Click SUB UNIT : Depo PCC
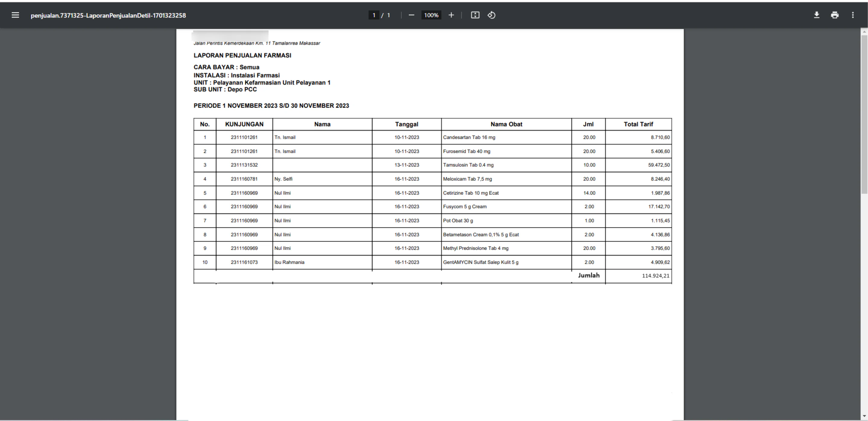Image resolution: width=868 pixels, height=421 pixels. point(225,89)
